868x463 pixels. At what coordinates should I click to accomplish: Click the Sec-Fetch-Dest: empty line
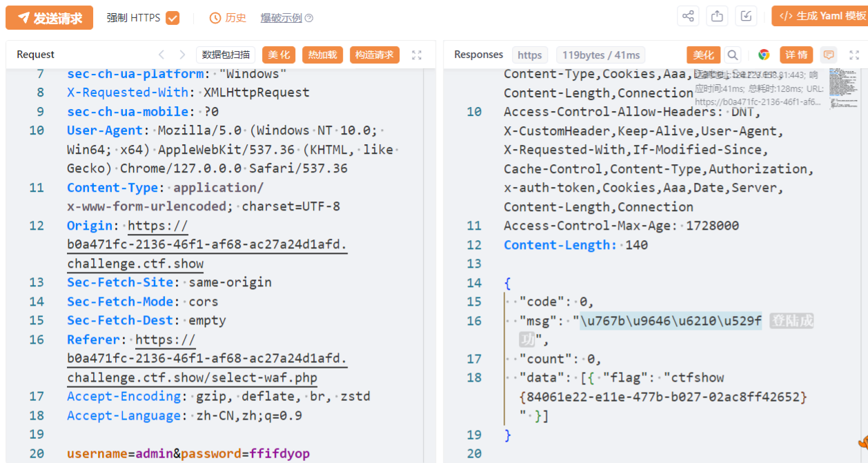coord(146,320)
